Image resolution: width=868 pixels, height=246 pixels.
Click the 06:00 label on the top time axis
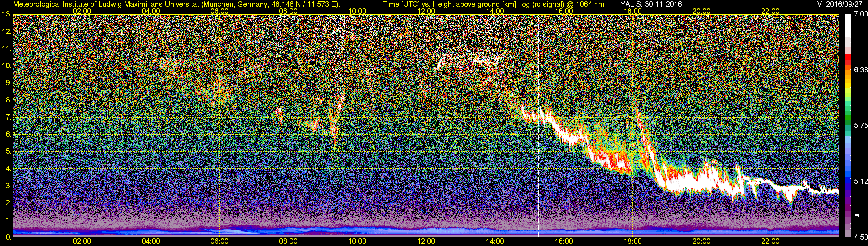point(219,11)
